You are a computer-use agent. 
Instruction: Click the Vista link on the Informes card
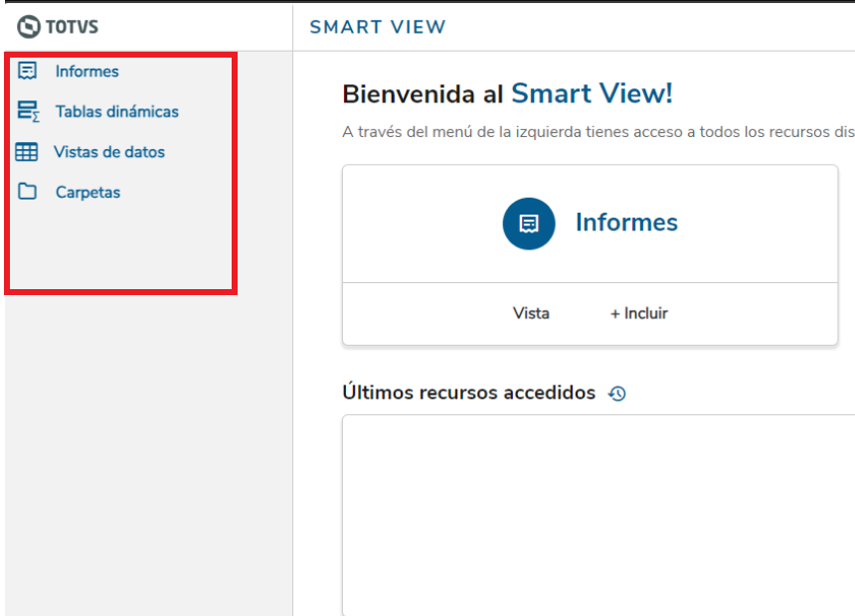pos(531,313)
